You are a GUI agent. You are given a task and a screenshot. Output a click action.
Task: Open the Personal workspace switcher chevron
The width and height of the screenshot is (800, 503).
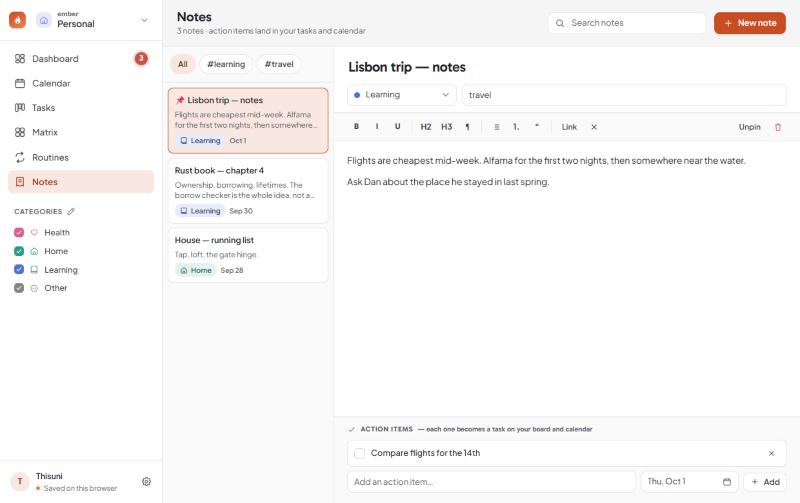[x=144, y=20]
